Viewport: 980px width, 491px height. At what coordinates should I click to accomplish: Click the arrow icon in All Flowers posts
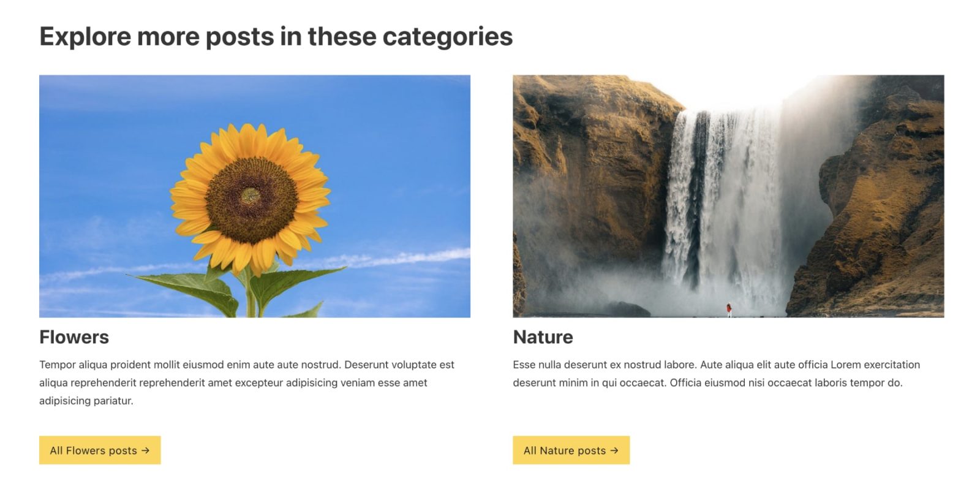[145, 451]
